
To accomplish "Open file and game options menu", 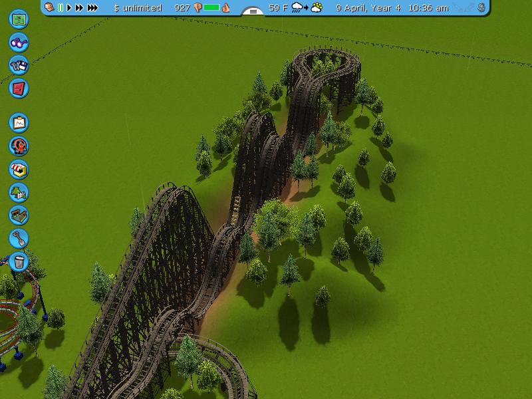I will click(19, 65).
